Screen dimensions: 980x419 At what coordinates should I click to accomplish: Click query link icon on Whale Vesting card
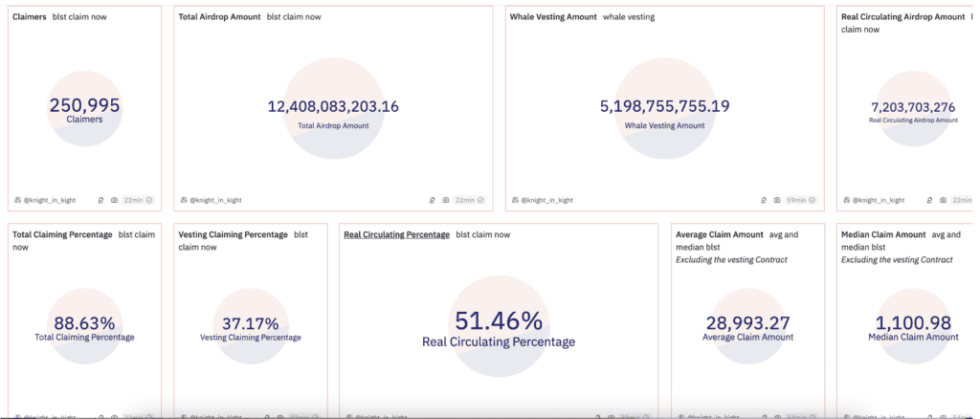click(763, 200)
